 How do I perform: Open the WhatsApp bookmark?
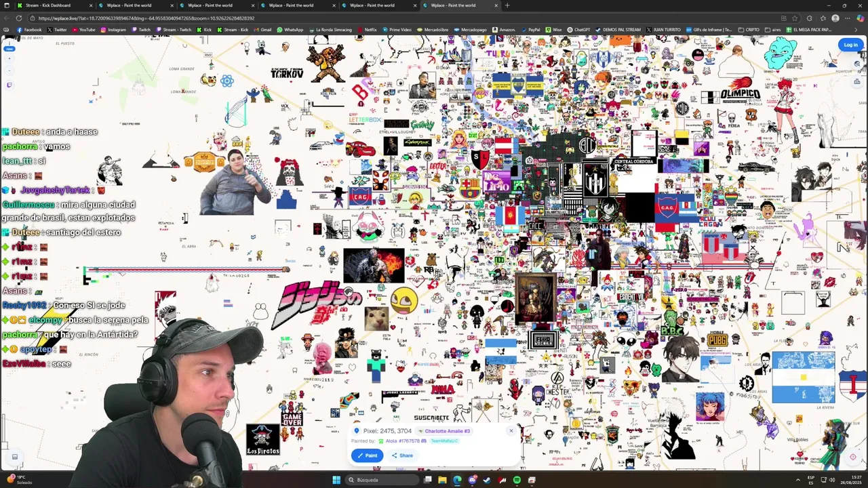point(290,30)
